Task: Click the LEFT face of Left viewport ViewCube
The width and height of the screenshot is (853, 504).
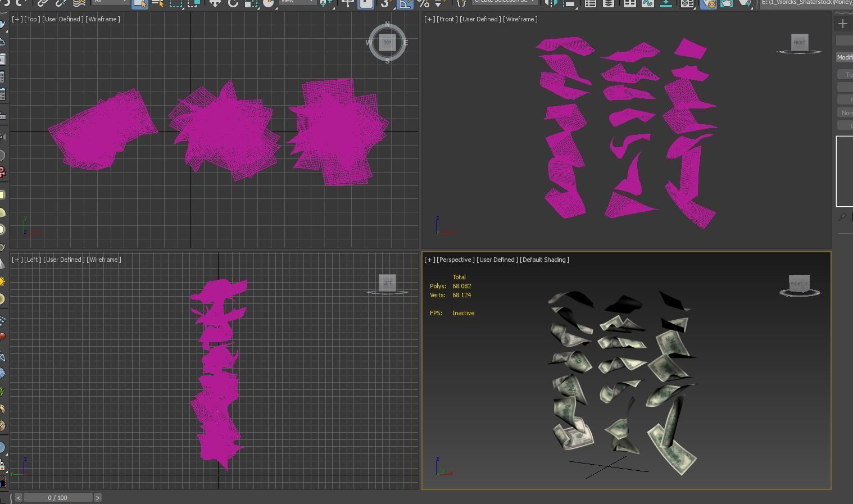Action: pos(387,283)
